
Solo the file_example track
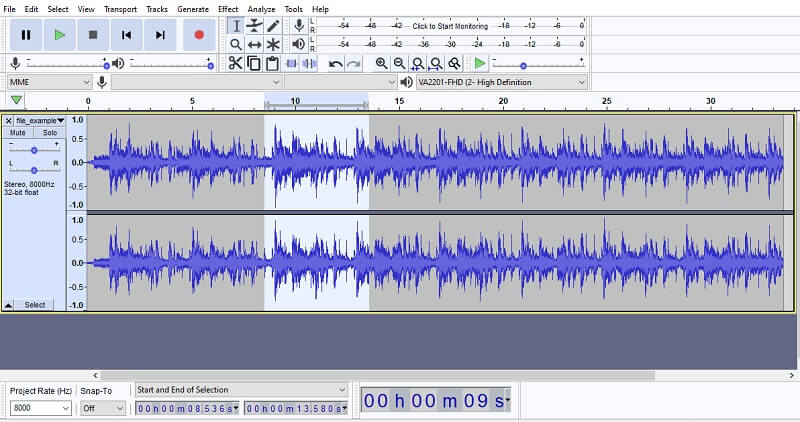(49, 133)
